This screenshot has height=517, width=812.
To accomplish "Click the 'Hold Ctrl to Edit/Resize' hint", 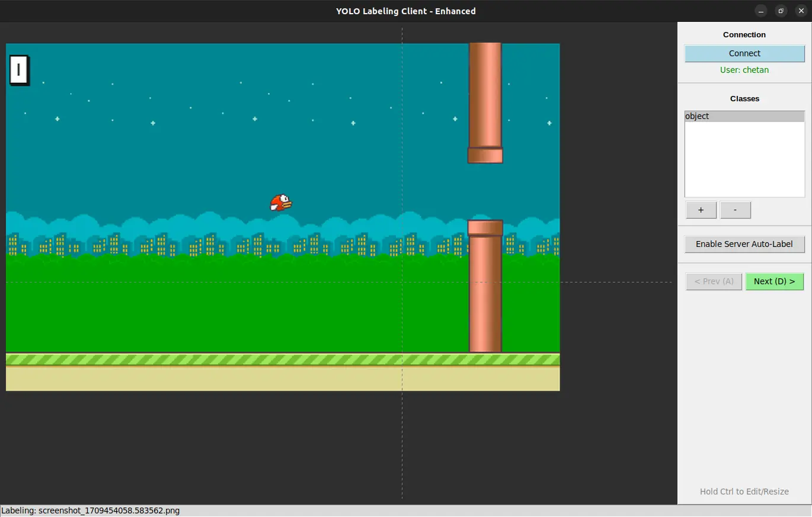I will (x=744, y=492).
